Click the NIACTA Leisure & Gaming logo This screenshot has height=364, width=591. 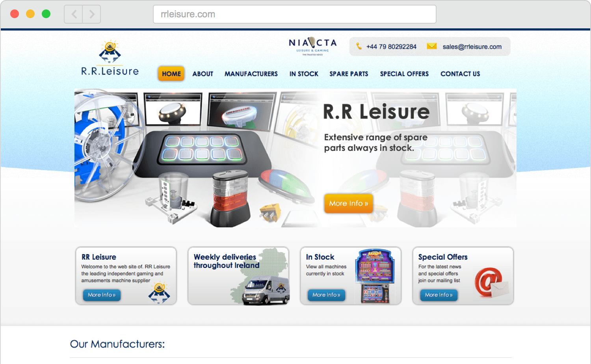tap(313, 46)
